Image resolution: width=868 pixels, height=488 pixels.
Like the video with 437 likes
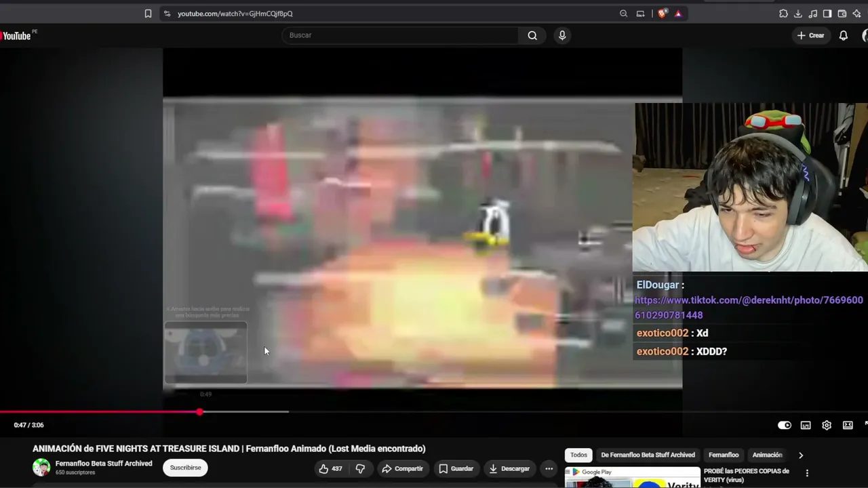(331, 468)
